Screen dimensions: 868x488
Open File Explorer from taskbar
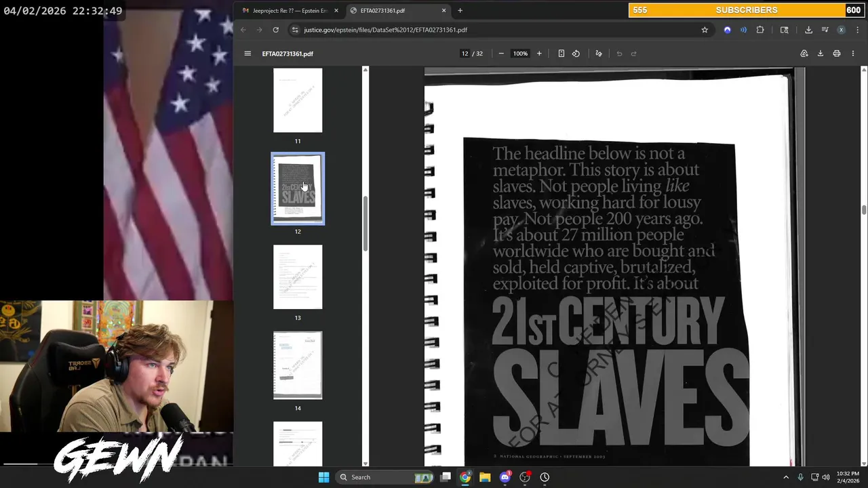pyautogui.click(x=485, y=477)
